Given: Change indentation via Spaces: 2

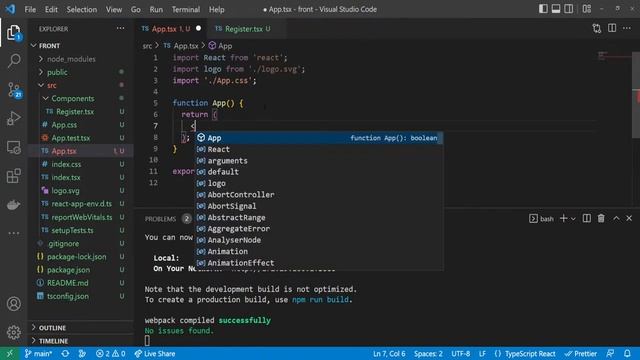Looking at the screenshot, I should click(x=428, y=353).
